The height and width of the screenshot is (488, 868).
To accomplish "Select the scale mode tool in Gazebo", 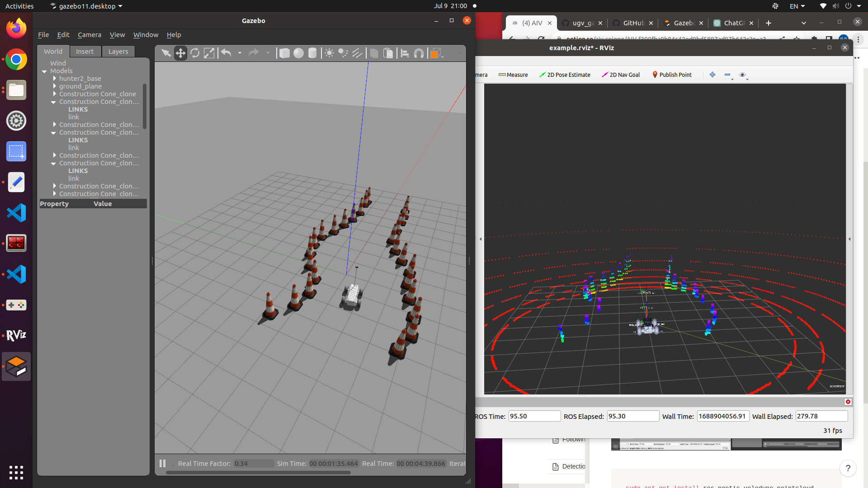I will pos(209,53).
